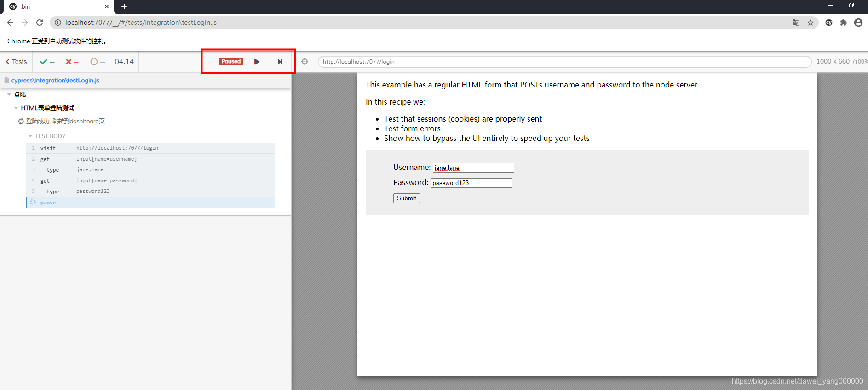868x390 pixels.
Task: Click 'Test form errors' bullet text
Action: point(412,128)
